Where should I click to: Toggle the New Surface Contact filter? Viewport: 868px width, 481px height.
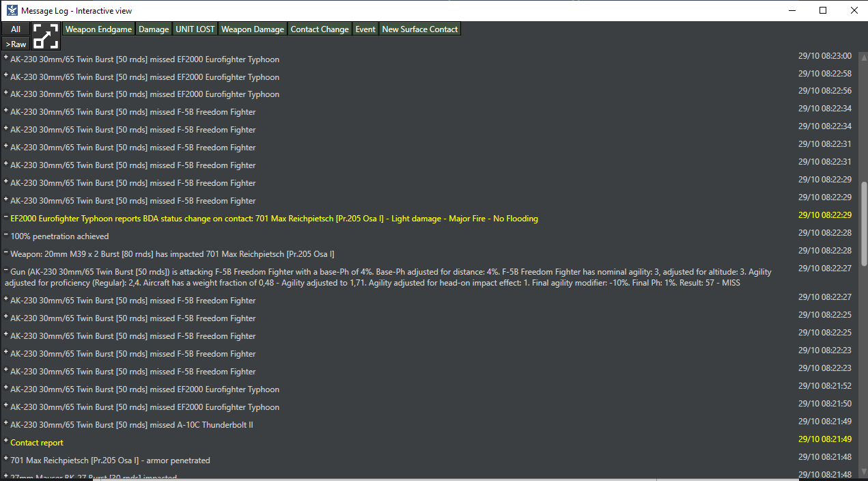click(420, 29)
